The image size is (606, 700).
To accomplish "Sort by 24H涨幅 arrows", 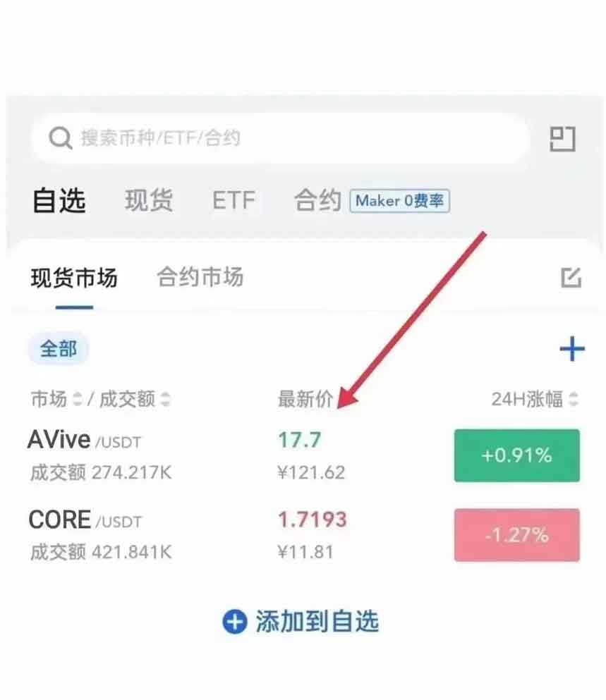I will pos(574,399).
